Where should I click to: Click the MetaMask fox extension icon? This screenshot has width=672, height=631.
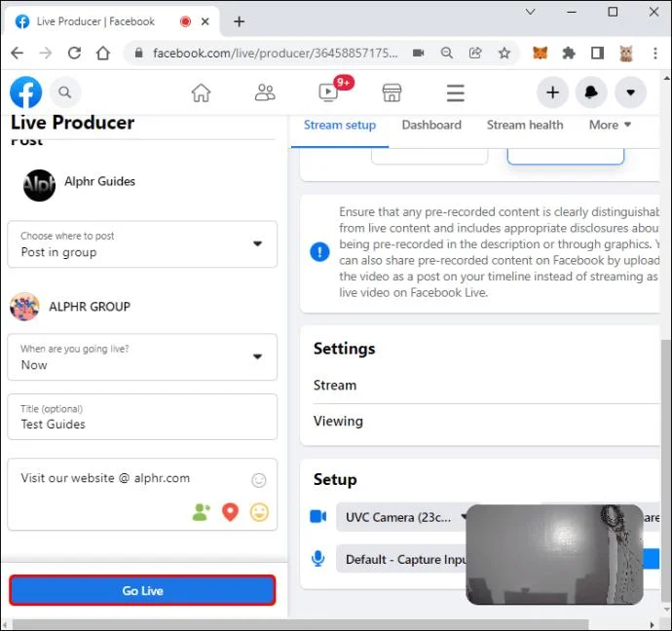[540, 54]
